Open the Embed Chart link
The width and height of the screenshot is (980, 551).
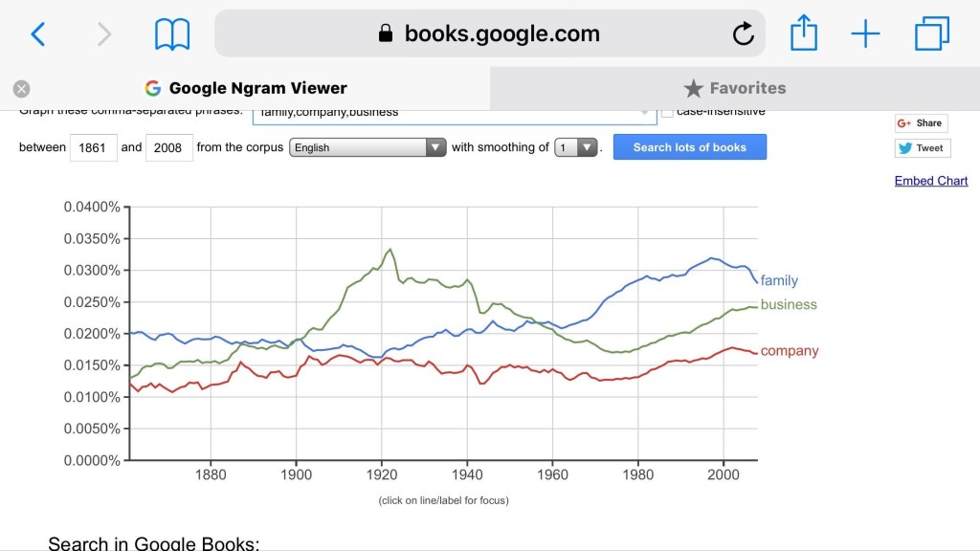pos(930,181)
